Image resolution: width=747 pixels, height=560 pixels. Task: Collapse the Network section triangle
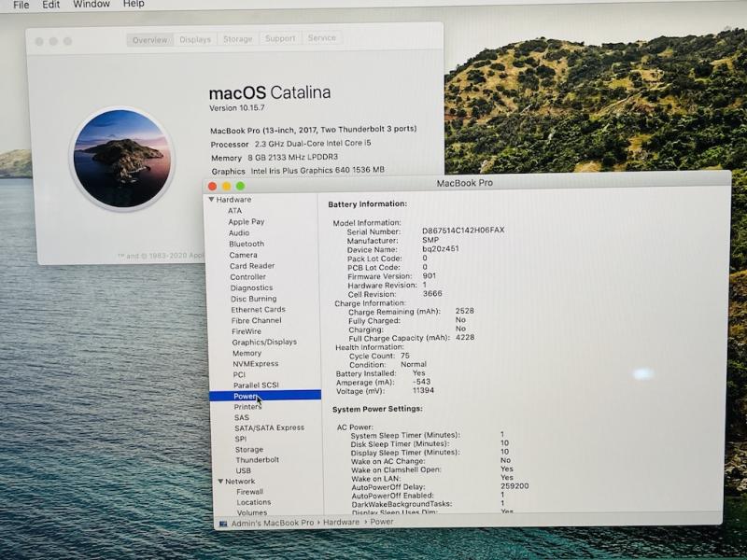[x=220, y=481]
